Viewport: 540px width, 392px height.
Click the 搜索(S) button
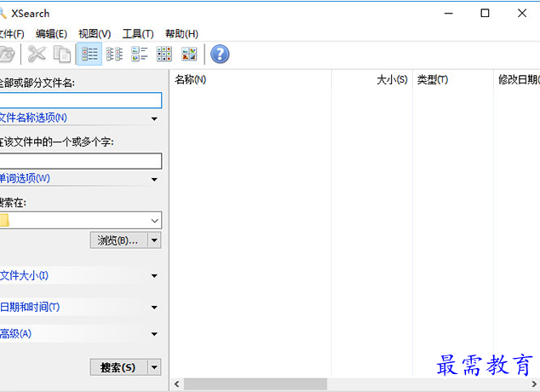pos(118,367)
